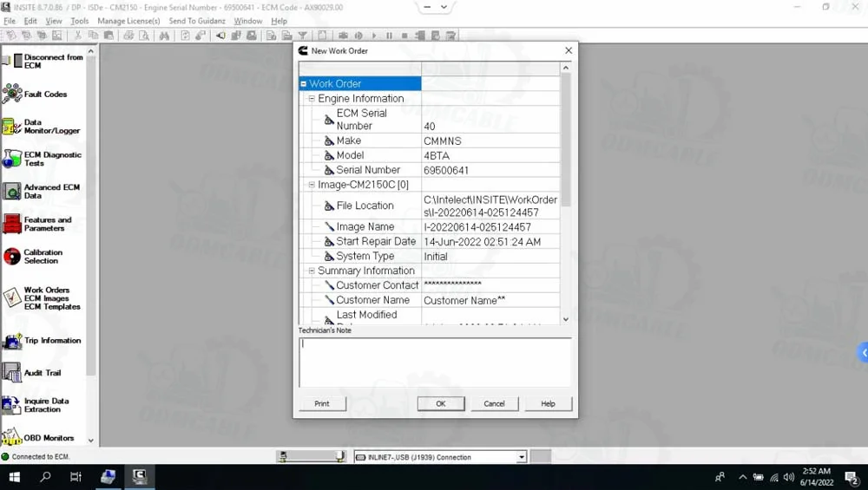868x490 pixels.
Task: Select Trip Information icon
Action: 12,341
